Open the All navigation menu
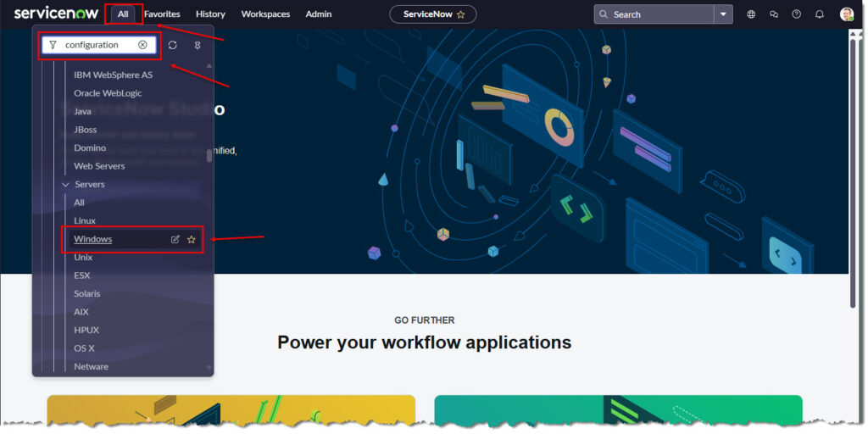 click(x=123, y=14)
